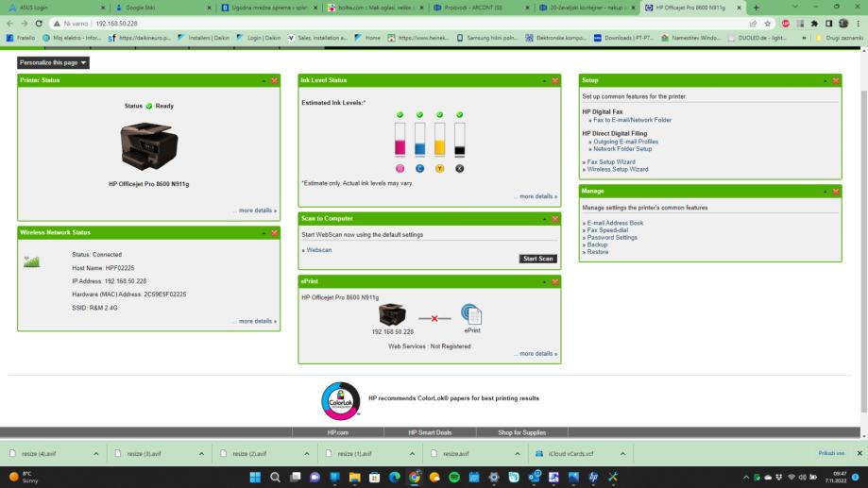Image resolution: width=868 pixels, height=488 pixels.
Task: Open Password Settings link
Action: click(612, 237)
